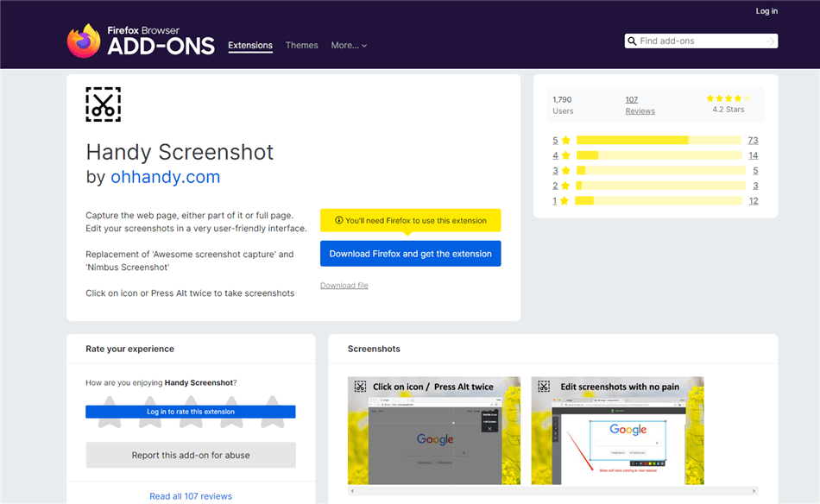The image size is (820, 504).
Task: Click the 5-star rating bar
Action: (x=659, y=140)
